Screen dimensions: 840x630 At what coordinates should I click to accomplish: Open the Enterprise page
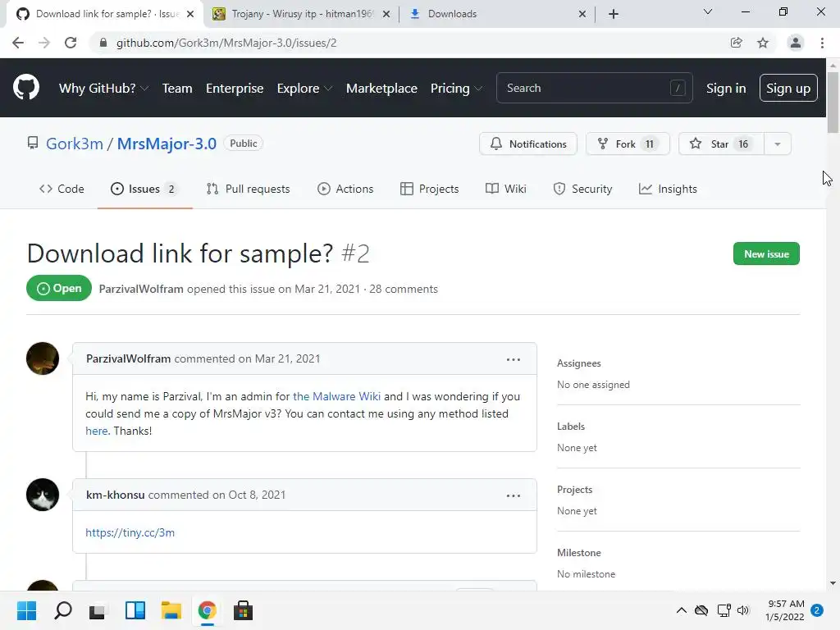coord(235,89)
